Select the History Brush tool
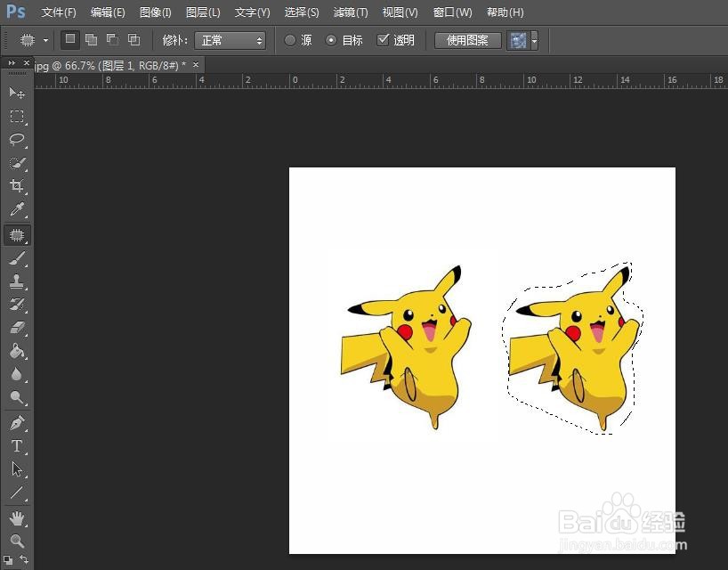Image resolution: width=728 pixels, height=570 pixels. (17, 305)
